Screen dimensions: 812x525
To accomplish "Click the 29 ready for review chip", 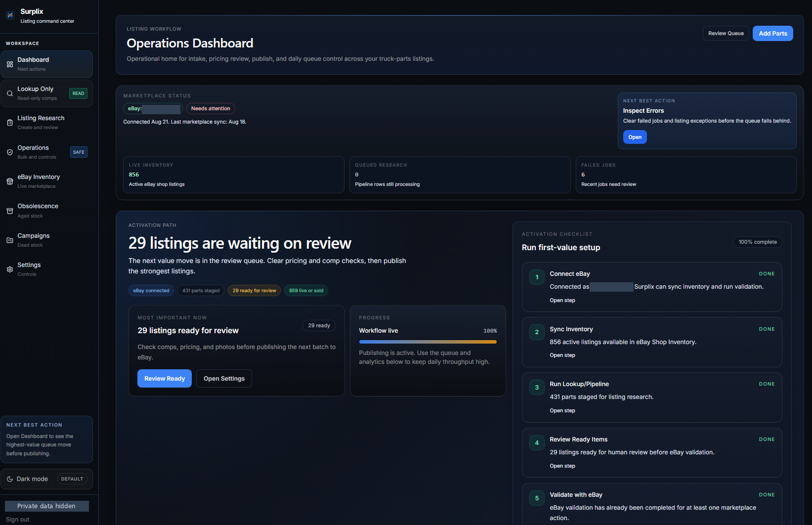I will click(x=255, y=291).
